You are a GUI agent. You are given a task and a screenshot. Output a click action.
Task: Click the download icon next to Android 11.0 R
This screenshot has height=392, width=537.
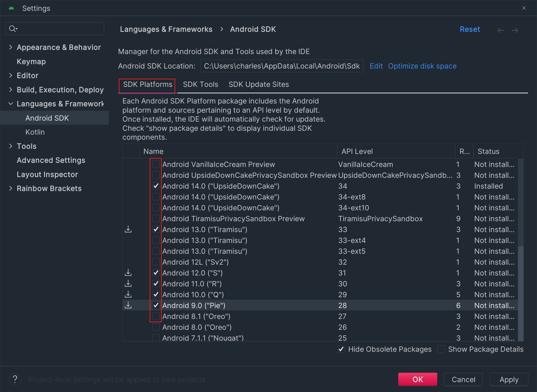tap(128, 283)
